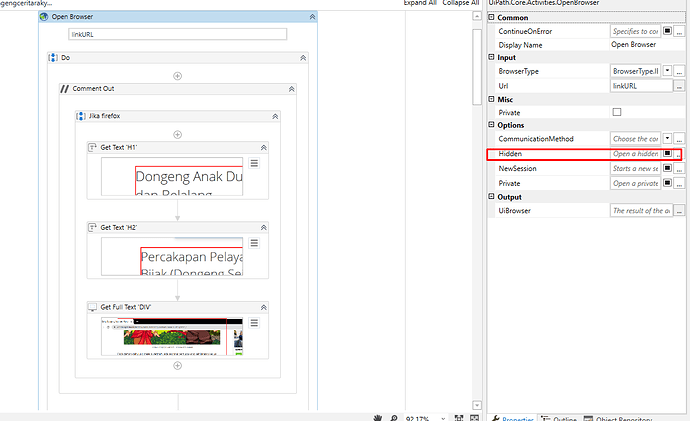690x421 pixels.
Task: Click the Get Text 'H1' activity icon
Action: (x=92, y=147)
